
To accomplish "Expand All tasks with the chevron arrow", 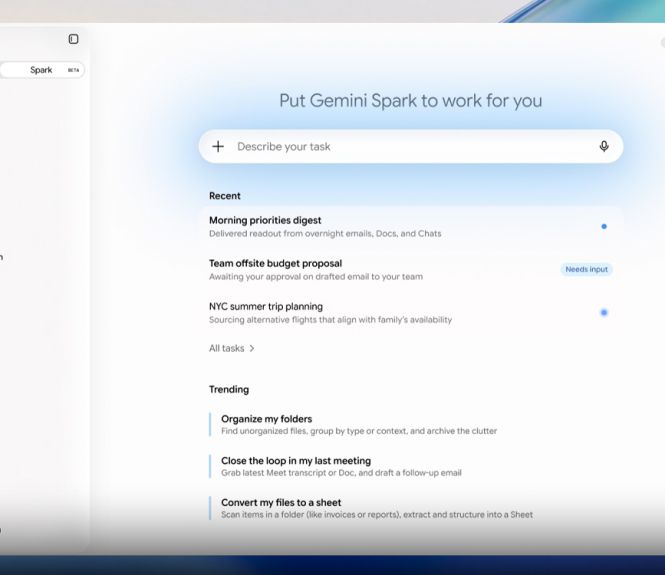I will click(252, 348).
